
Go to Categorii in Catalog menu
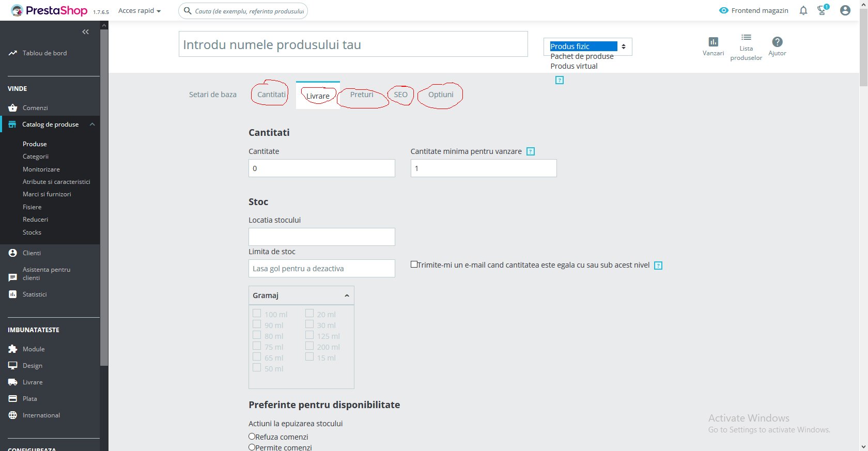[x=36, y=157]
